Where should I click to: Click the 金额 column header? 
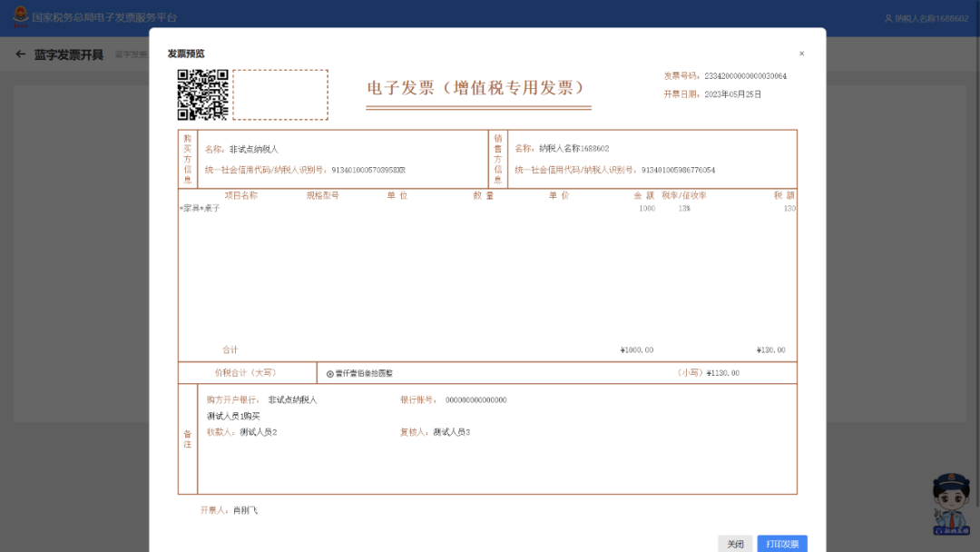pos(643,196)
